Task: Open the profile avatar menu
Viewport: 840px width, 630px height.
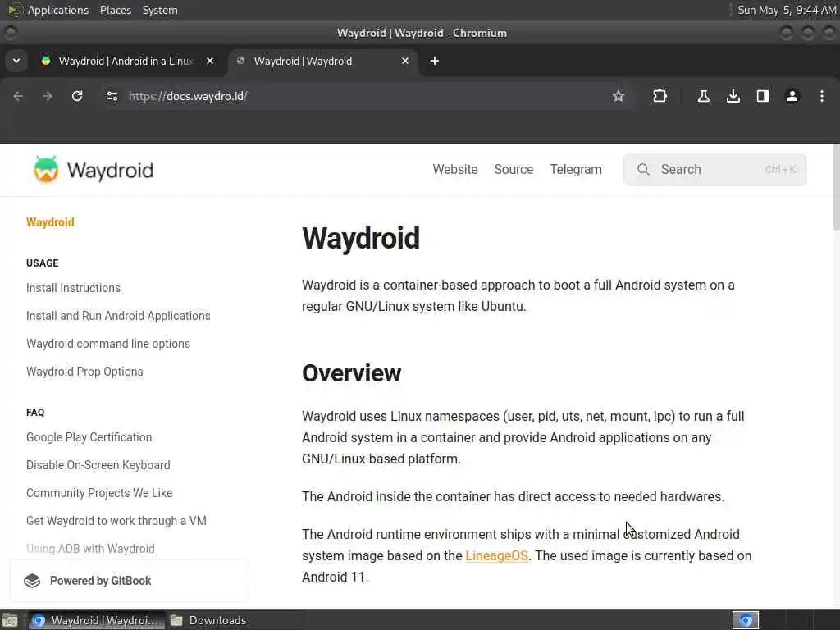Action: pos(792,97)
